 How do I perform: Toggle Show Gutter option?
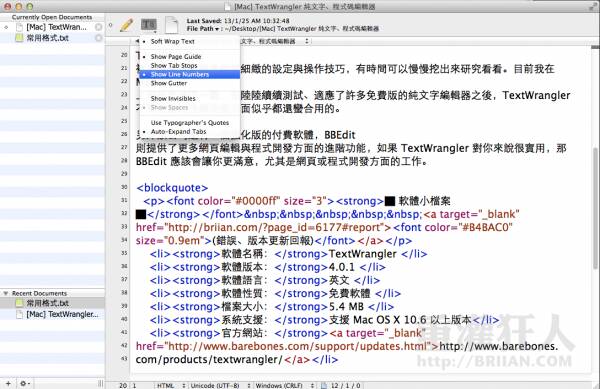(x=190, y=83)
